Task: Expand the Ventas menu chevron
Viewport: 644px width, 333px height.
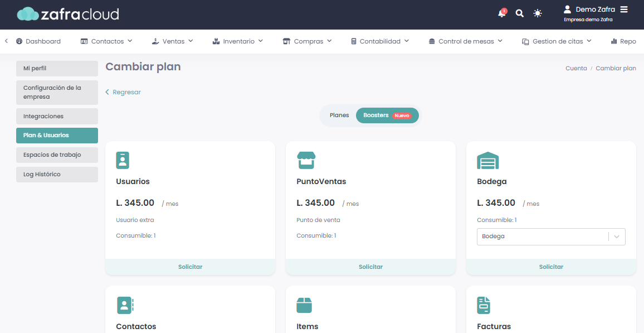Action: (x=191, y=41)
